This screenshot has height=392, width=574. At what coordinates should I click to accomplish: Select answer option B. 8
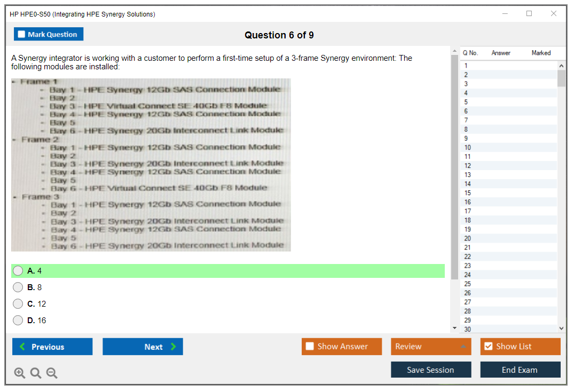[18, 287]
